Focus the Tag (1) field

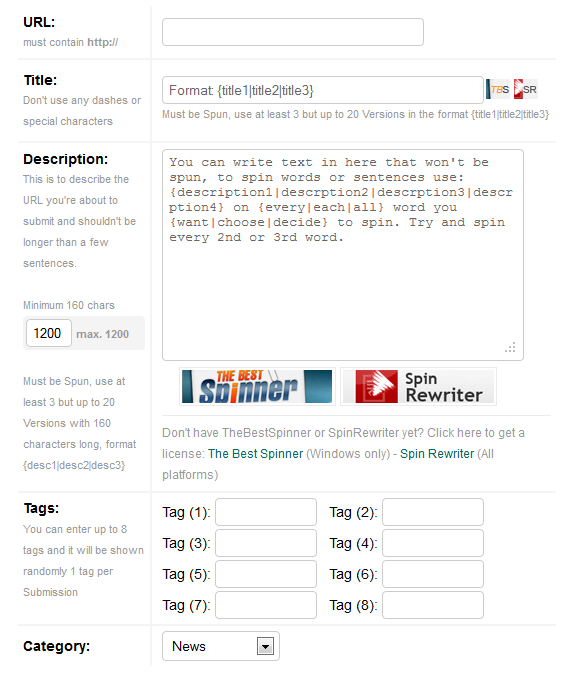[x=266, y=512]
